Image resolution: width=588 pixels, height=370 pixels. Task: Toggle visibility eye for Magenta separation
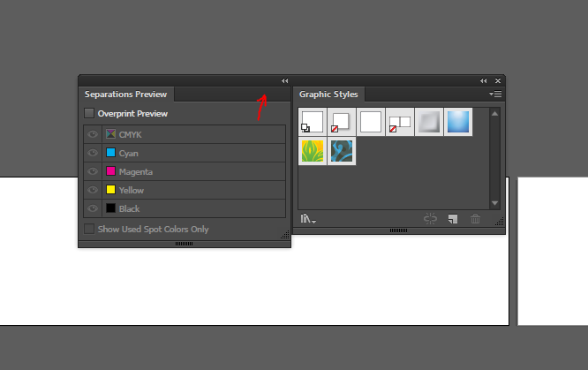93,171
